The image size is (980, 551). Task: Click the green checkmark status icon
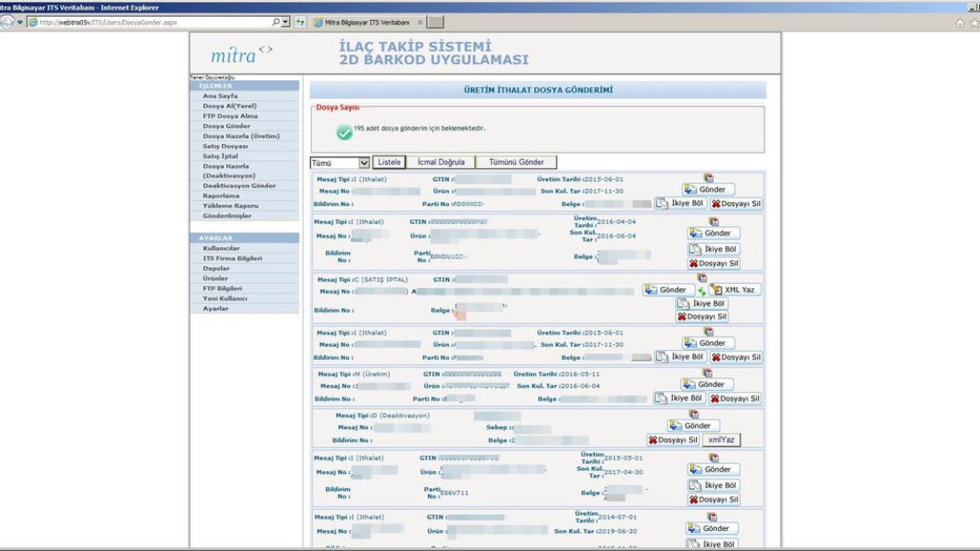click(343, 131)
